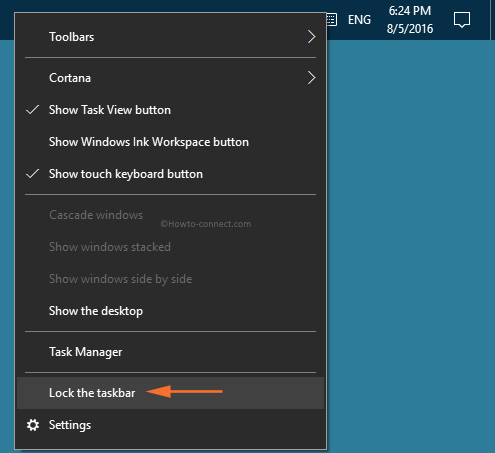Click the ENG language indicator

pos(359,20)
